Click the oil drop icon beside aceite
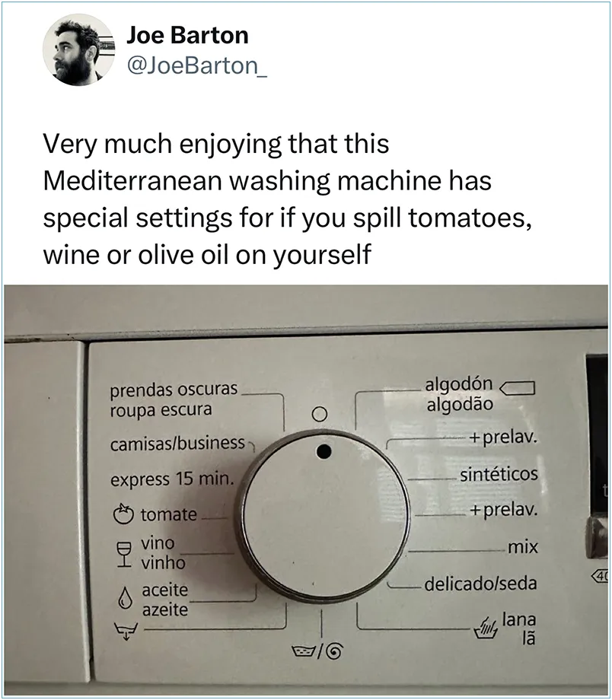 (x=125, y=598)
